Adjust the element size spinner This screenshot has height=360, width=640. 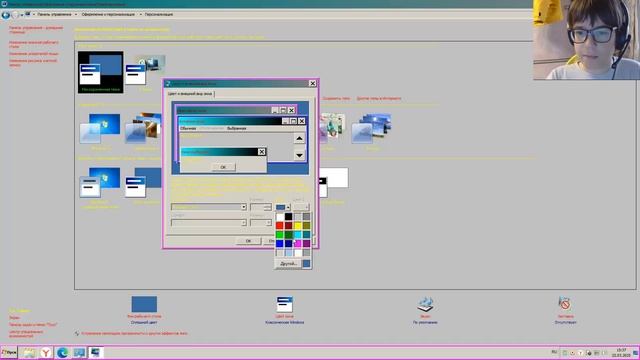(268, 207)
